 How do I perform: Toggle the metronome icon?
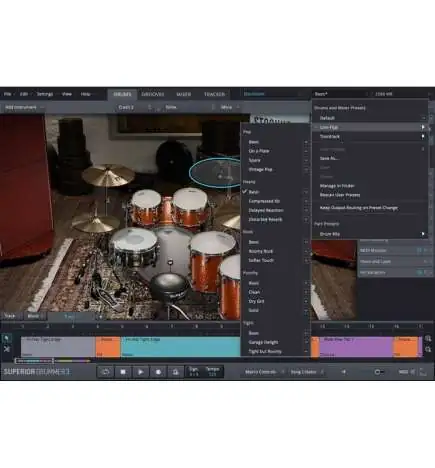point(176,372)
